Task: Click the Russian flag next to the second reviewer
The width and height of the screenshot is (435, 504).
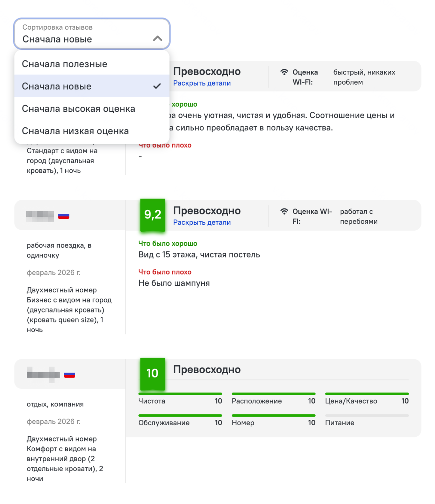Action: [63, 215]
